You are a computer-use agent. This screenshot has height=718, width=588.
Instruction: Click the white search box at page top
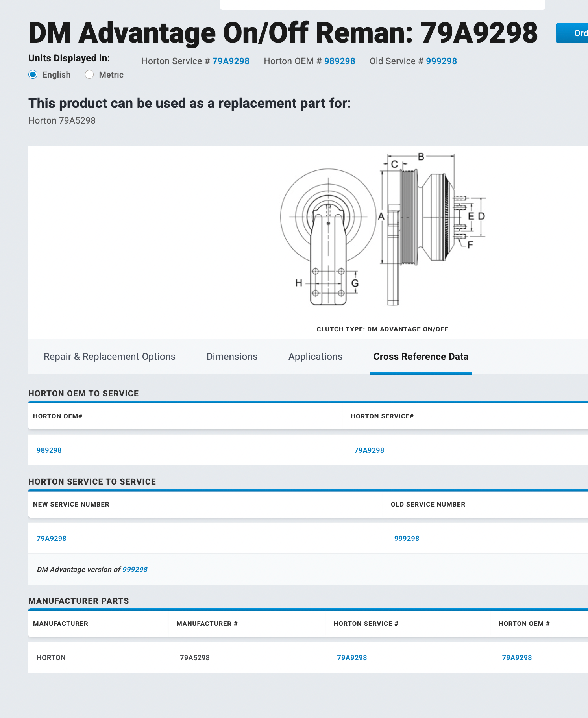coord(382,4)
